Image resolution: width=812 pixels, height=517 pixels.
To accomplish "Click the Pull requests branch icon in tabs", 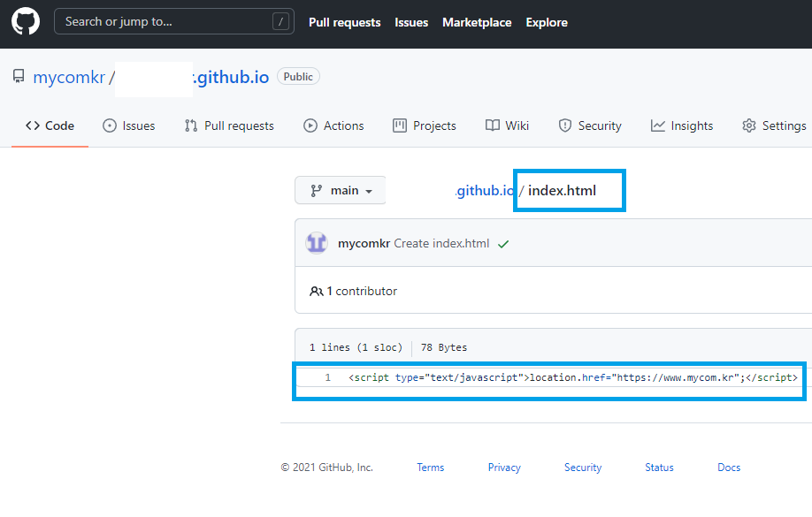I will 191,125.
